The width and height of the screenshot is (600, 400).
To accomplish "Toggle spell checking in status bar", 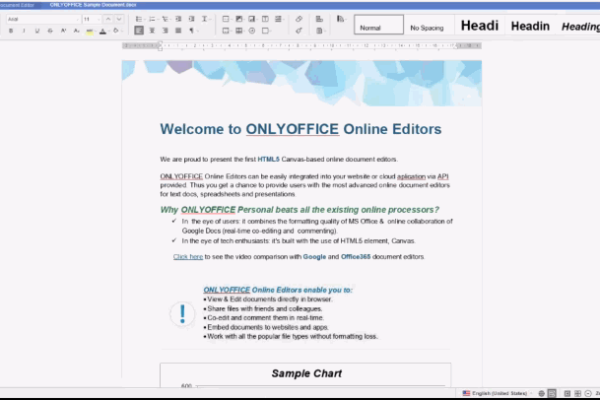I will [x=552, y=393].
